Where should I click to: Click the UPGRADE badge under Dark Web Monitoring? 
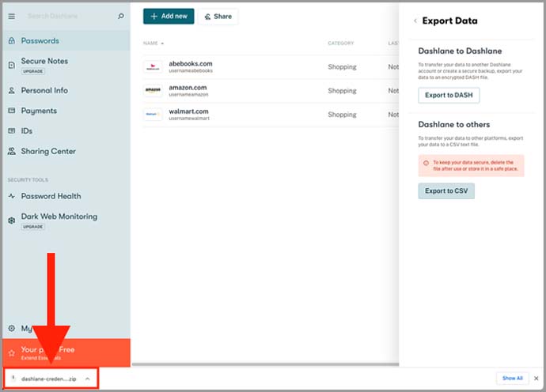point(33,227)
